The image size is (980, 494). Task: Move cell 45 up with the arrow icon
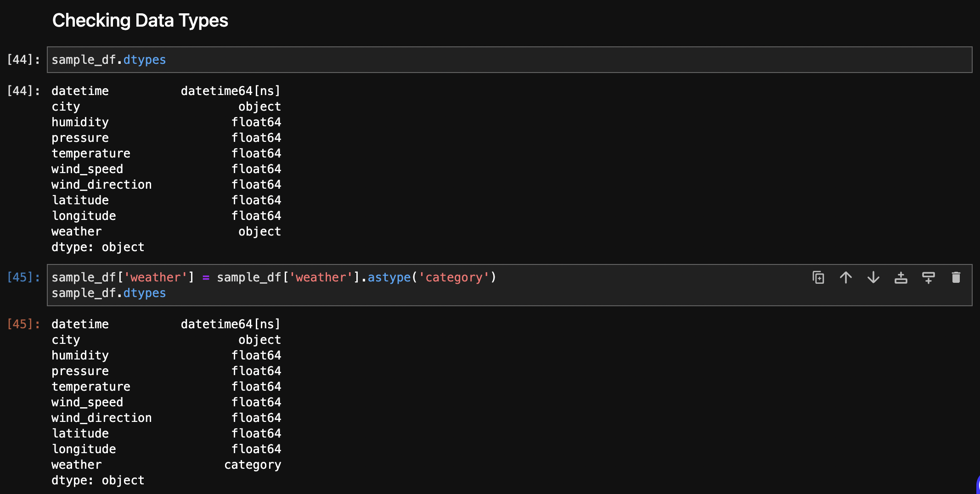tap(845, 277)
